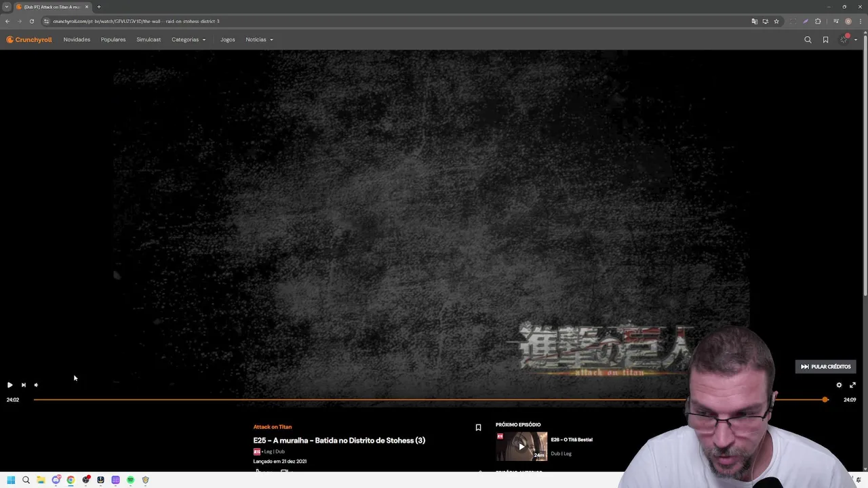Skip to the next episode
This screenshot has height=488, width=868.
(x=23, y=385)
